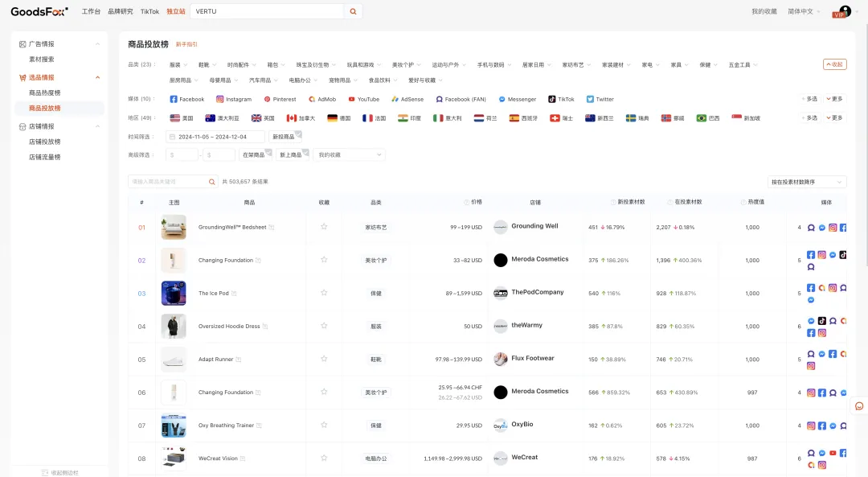Select the AdMob media filter
868x477 pixels.
click(x=322, y=99)
